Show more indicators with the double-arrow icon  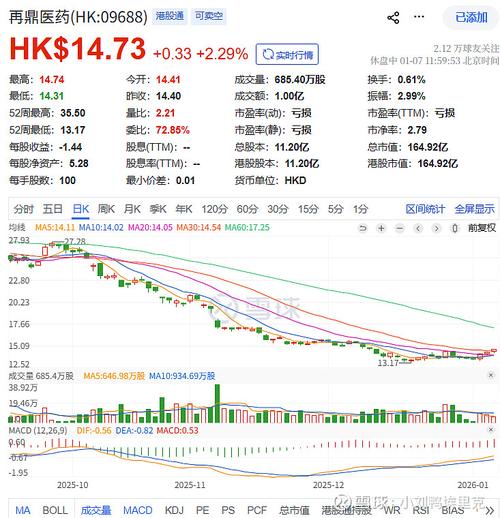click(490, 510)
